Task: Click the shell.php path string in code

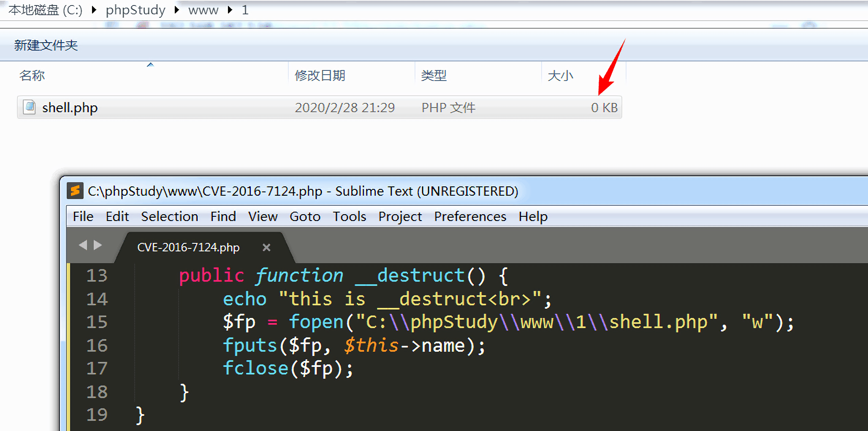Action: pyautogui.click(x=537, y=322)
